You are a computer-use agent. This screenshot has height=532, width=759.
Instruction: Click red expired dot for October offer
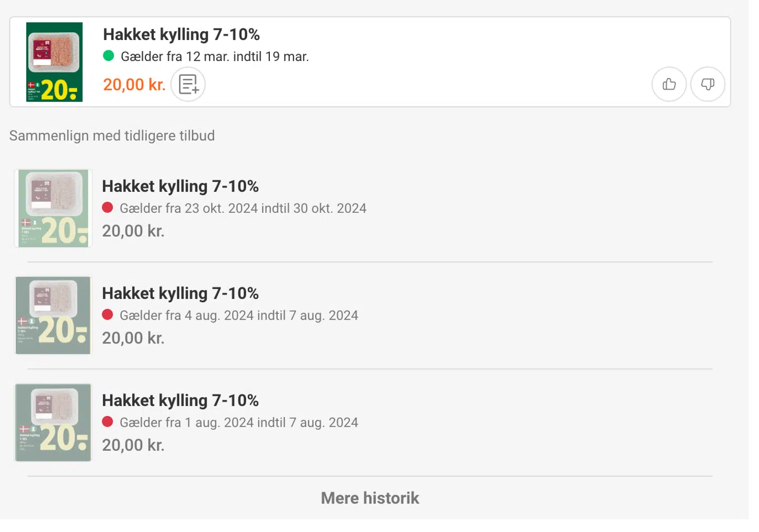tap(108, 208)
